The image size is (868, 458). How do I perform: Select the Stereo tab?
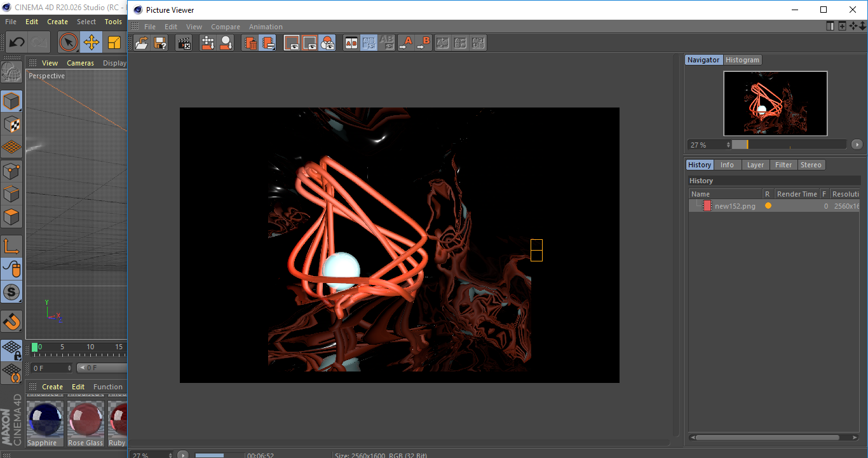point(811,165)
